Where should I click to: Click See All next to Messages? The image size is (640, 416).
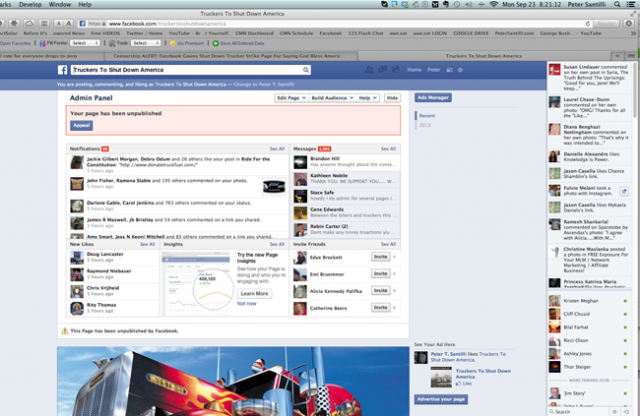pos(388,149)
